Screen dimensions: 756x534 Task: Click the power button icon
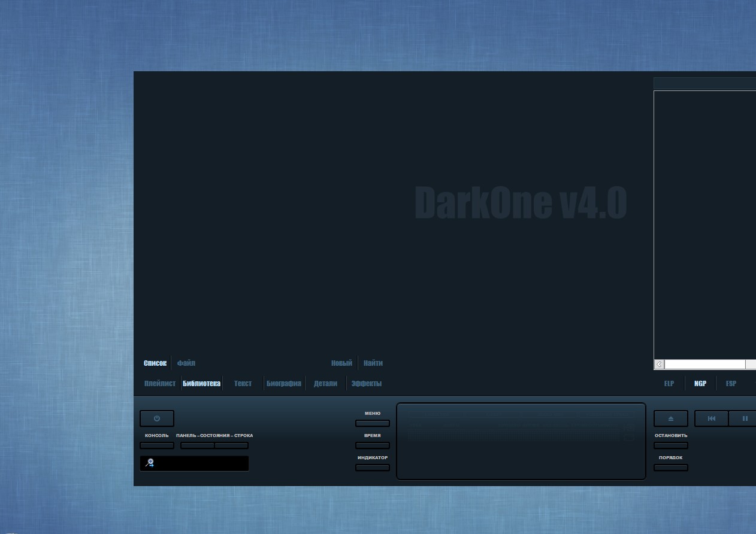coord(157,418)
